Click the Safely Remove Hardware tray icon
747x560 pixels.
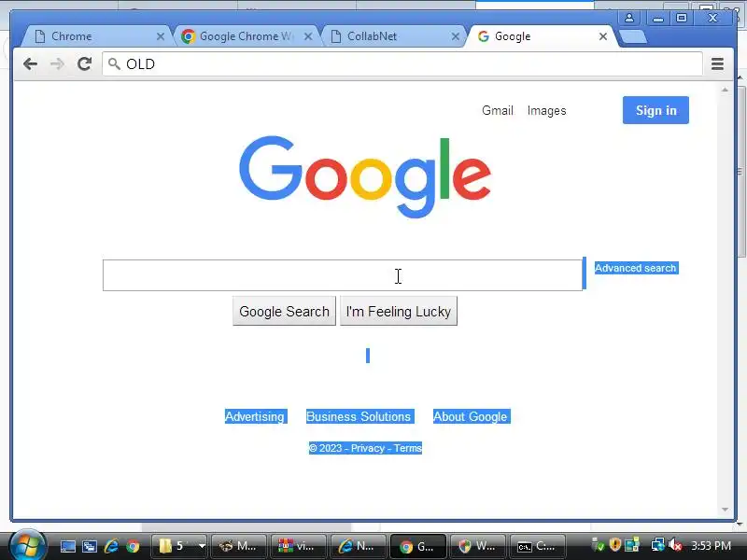click(x=598, y=546)
